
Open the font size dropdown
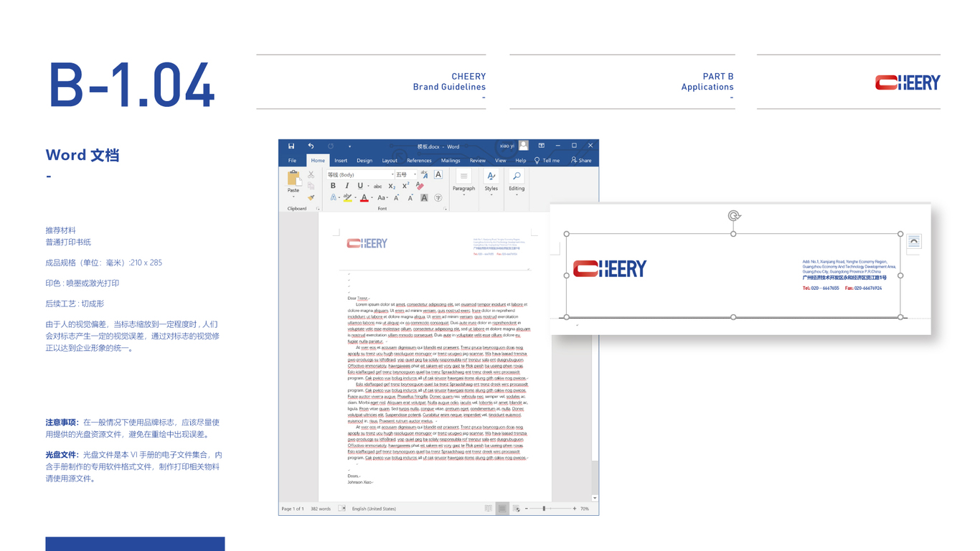click(406, 174)
